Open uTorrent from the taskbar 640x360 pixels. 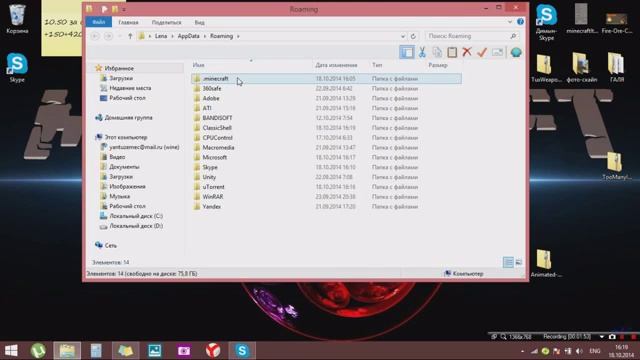[x=38, y=351]
